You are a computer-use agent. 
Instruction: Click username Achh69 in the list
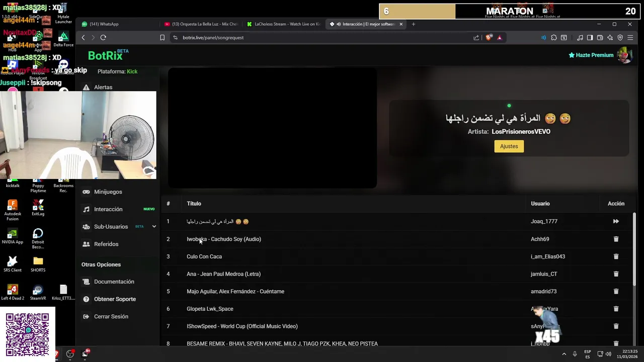tap(540, 239)
